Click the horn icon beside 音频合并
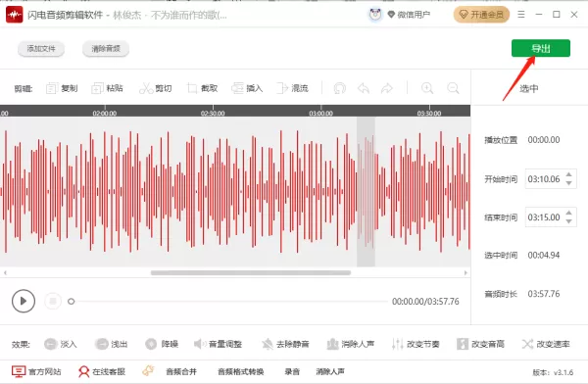This screenshot has height=384, width=588. pos(148,371)
